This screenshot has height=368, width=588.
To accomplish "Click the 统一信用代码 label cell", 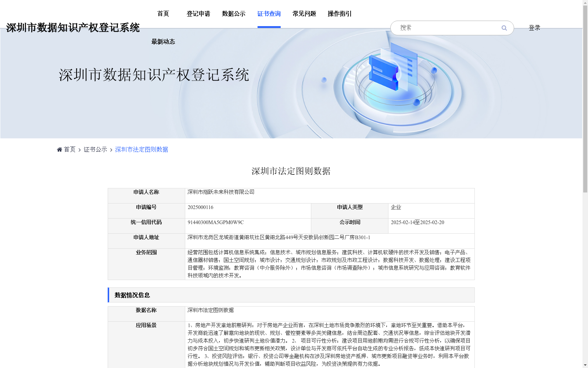I will 146,226.
